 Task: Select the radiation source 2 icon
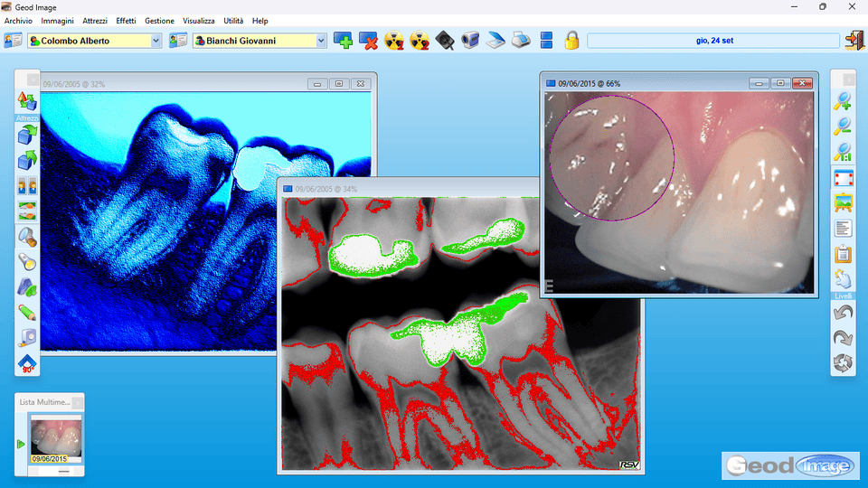(x=419, y=41)
